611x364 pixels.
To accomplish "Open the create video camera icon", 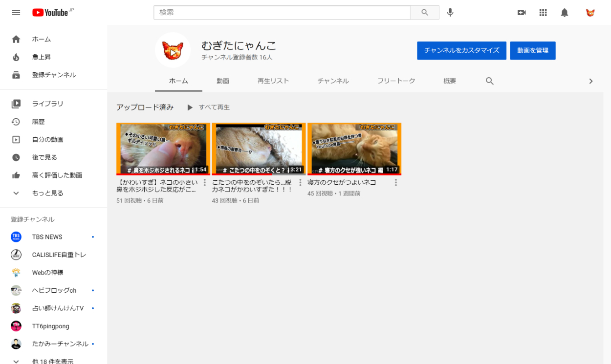I will click(522, 13).
